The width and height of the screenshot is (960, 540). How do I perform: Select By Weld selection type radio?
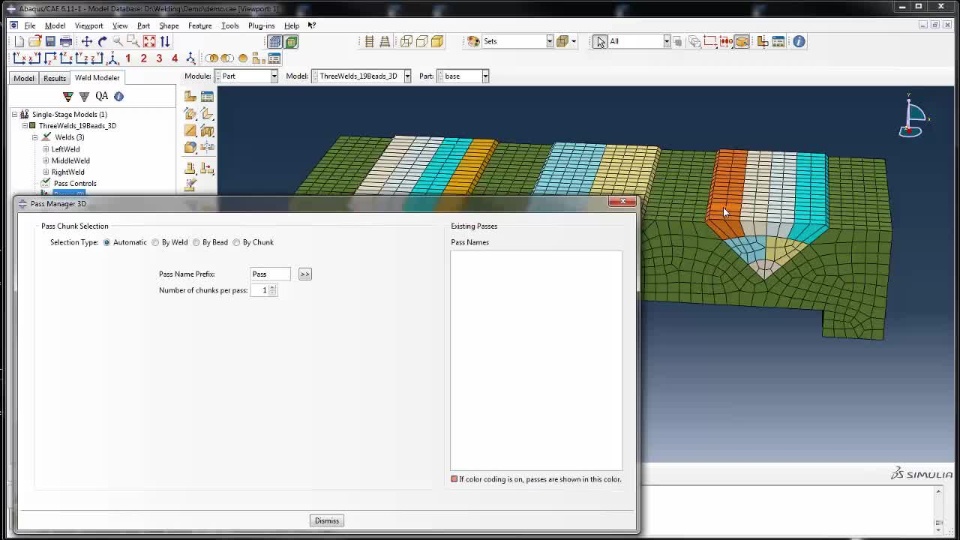click(156, 242)
